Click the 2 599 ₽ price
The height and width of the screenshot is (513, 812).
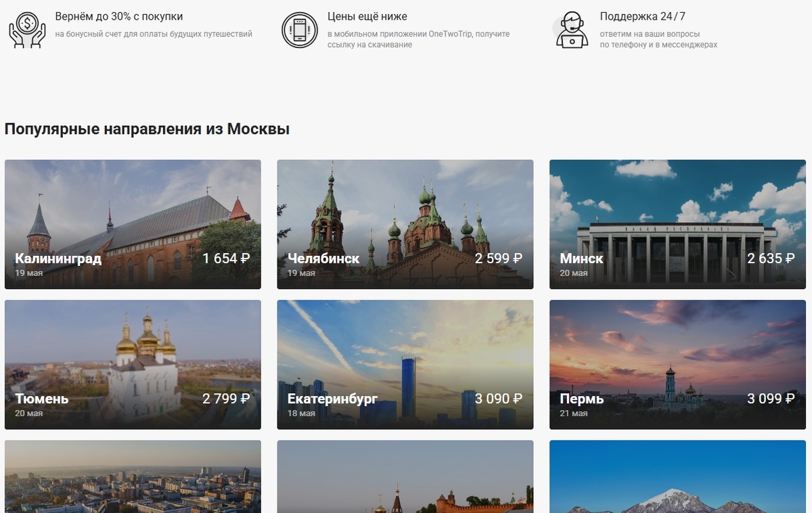click(x=499, y=258)
